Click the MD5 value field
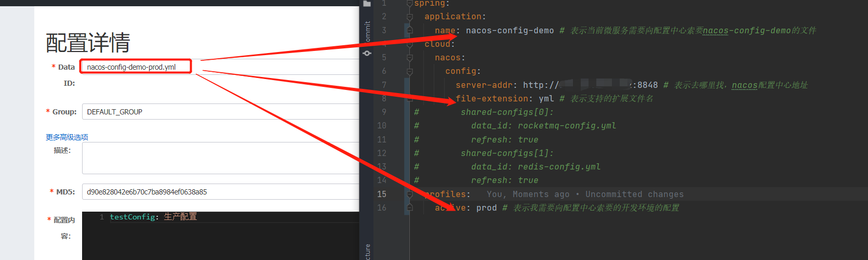Viewport: 868px width, 260px height. 220,192
